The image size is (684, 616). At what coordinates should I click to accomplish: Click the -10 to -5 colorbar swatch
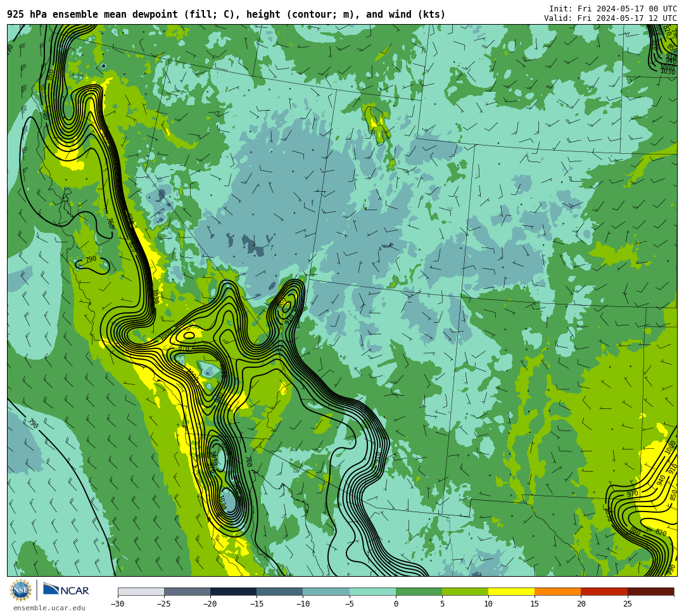[326, 591]
